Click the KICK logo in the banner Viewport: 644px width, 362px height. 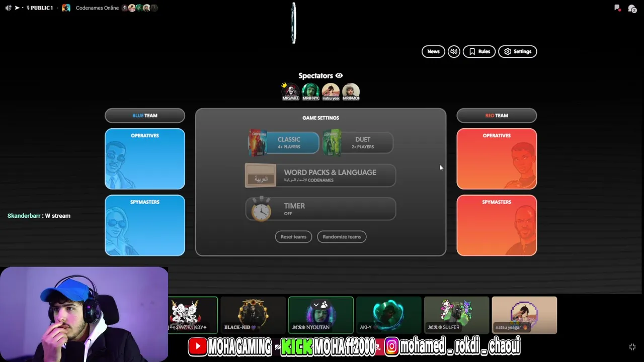[297, 346]
